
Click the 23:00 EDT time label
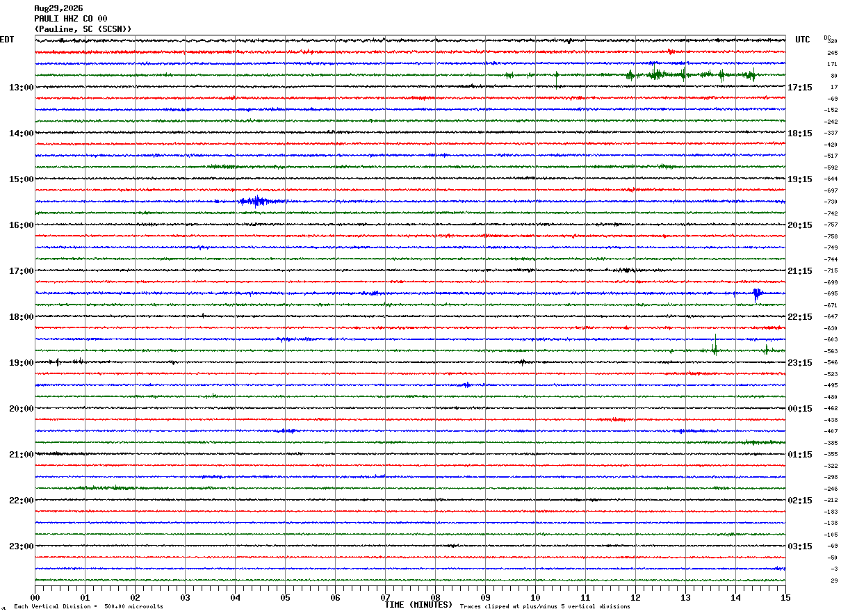pos(21,546)
